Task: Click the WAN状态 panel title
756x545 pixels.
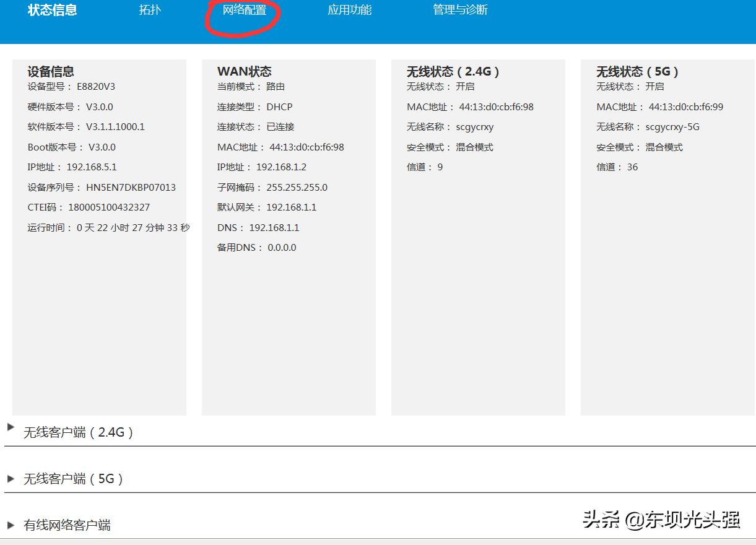Action: [x=244, y=71]
